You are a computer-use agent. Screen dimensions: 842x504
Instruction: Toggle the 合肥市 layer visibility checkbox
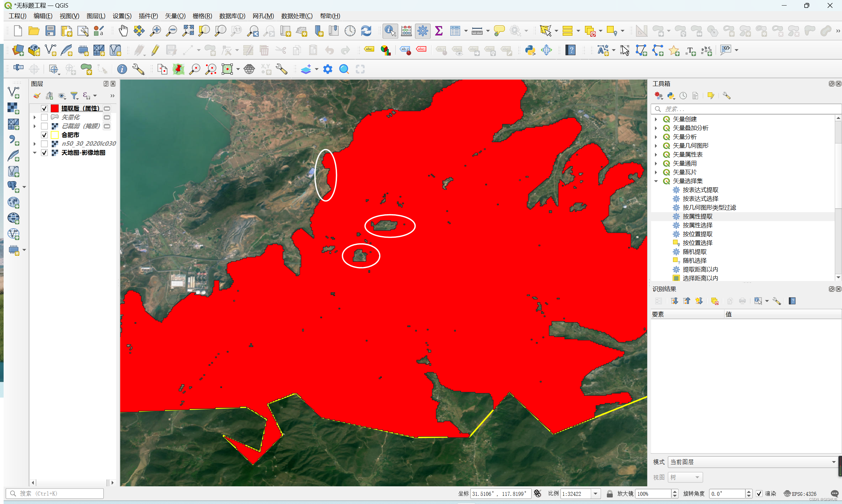[44, 135]
